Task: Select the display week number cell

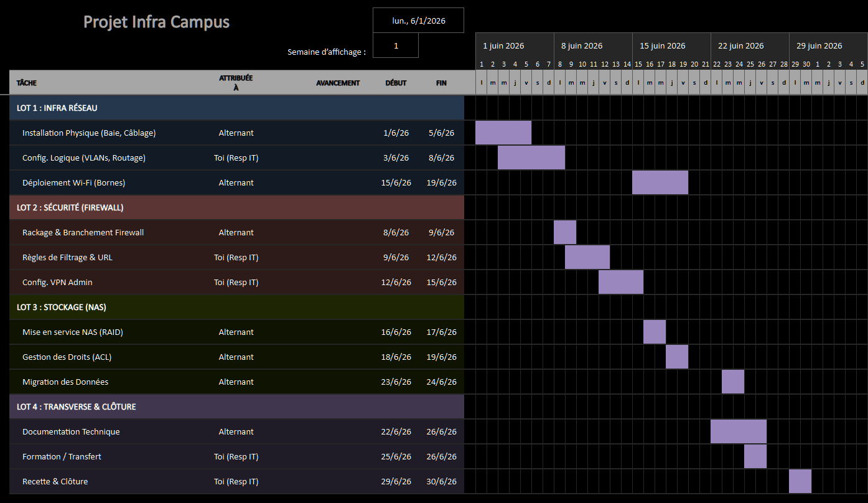Action: pos(396,45)
